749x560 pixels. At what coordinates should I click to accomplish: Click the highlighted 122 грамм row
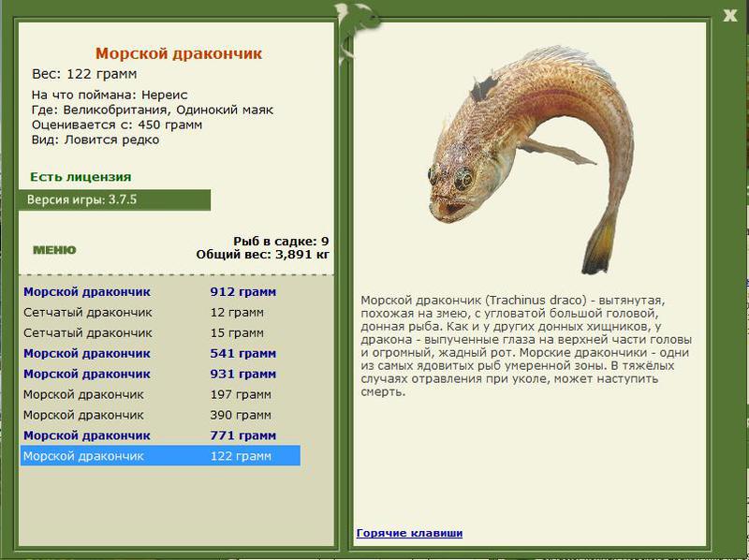(160, 456)
